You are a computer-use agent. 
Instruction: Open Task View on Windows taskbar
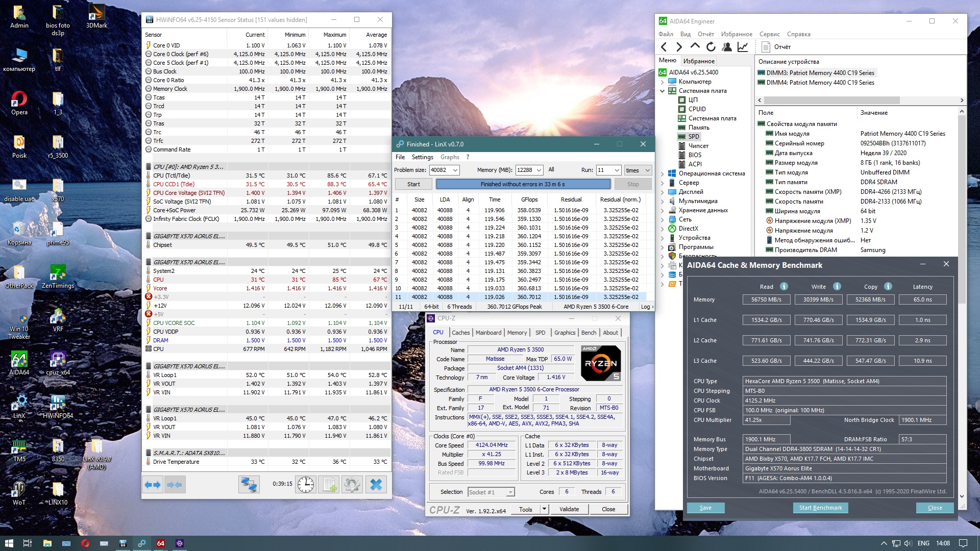[x=28, y=543]
